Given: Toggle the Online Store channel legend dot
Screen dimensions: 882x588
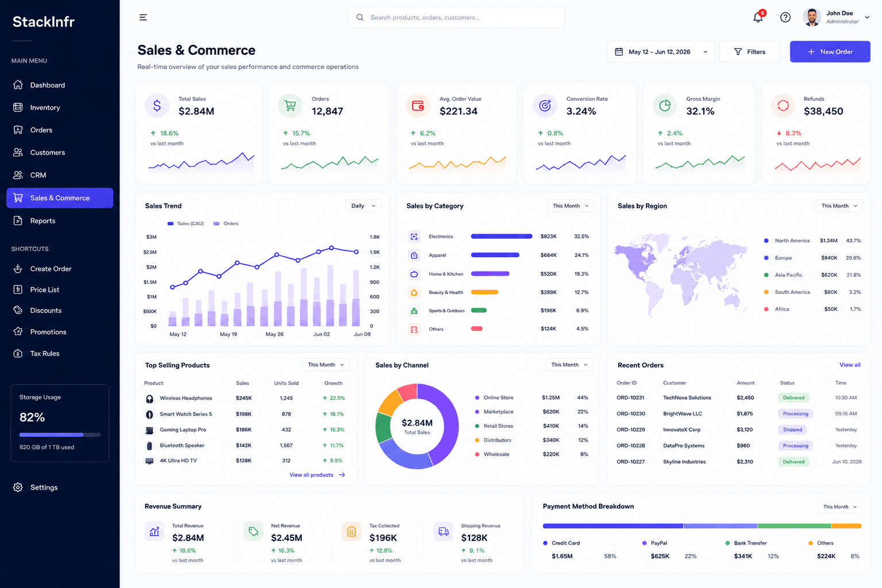Looking at the screenshot, I should [x=477, y=397].
